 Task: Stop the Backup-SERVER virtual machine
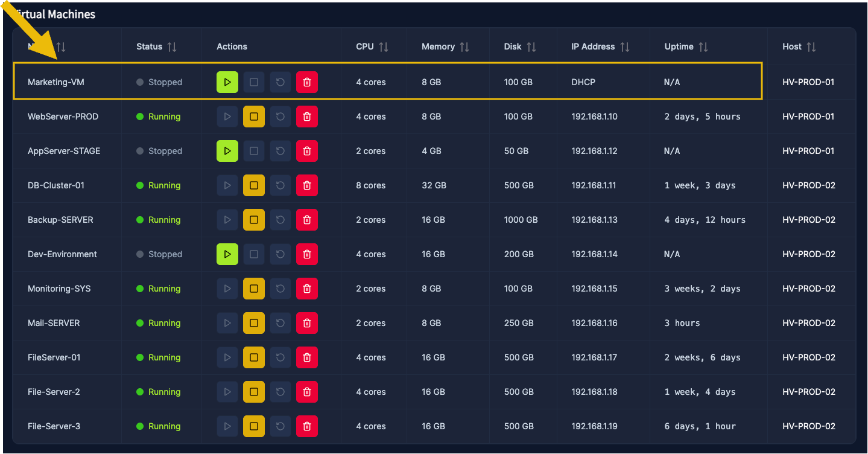[x=253, y=220]
